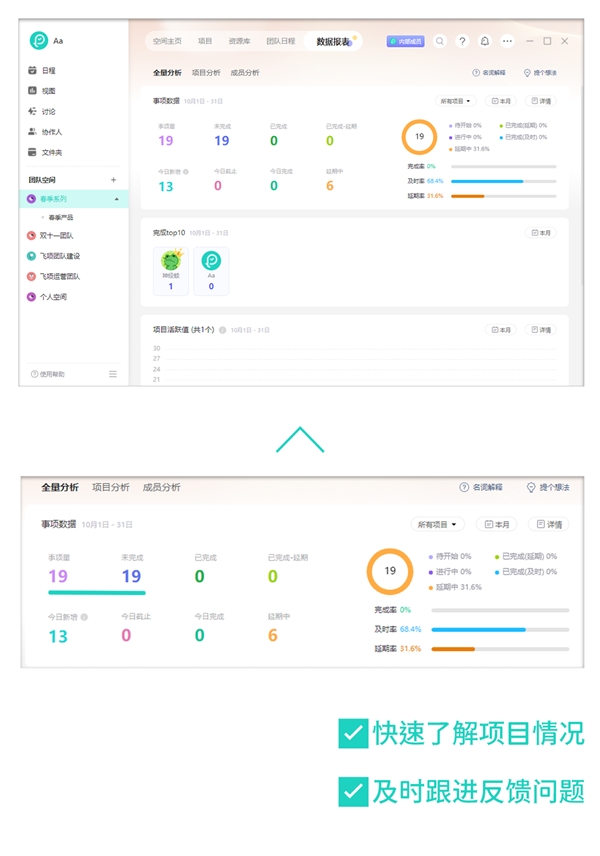Switch to the 团队日程 top tab
Viewport: 600px width, 856px height.
click(x=280, y=41)
